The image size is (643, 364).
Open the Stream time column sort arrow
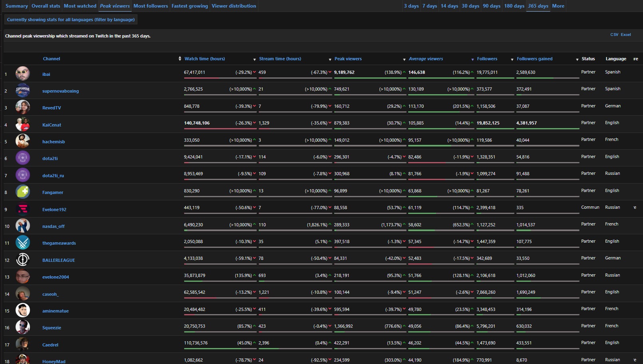(x=330, y=59)
